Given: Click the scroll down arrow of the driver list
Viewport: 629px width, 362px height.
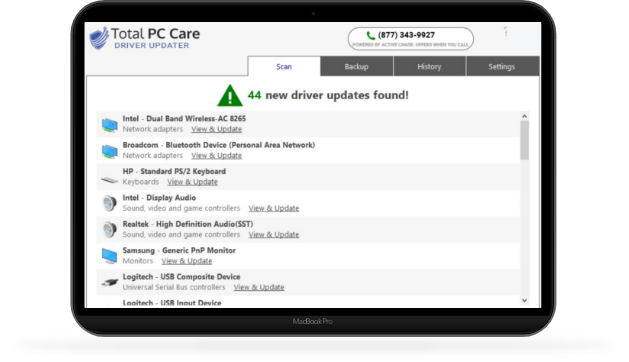Looking at the screenshot, I should pos(524,301).
